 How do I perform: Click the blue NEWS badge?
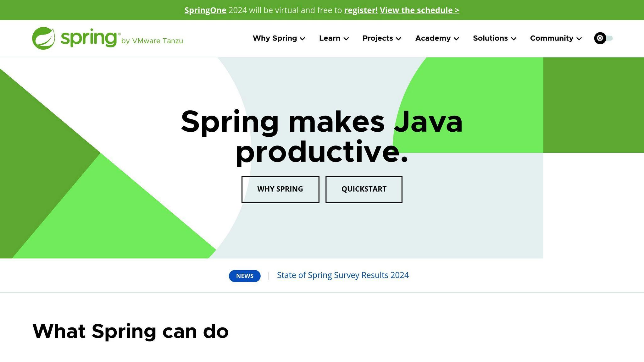(x=245, y=276)
